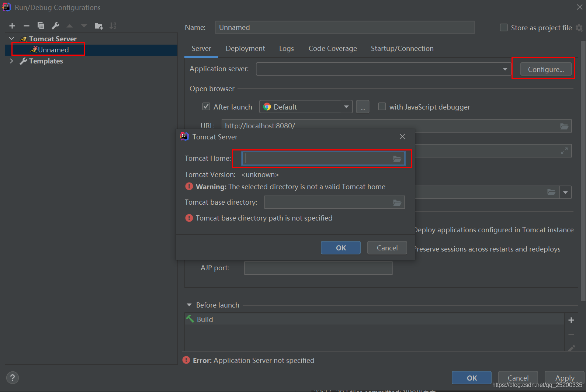Image resolution: width=586 pixels, height=392 pixels.
Task: Open Default browser dropdown
Action: [306, 107]
